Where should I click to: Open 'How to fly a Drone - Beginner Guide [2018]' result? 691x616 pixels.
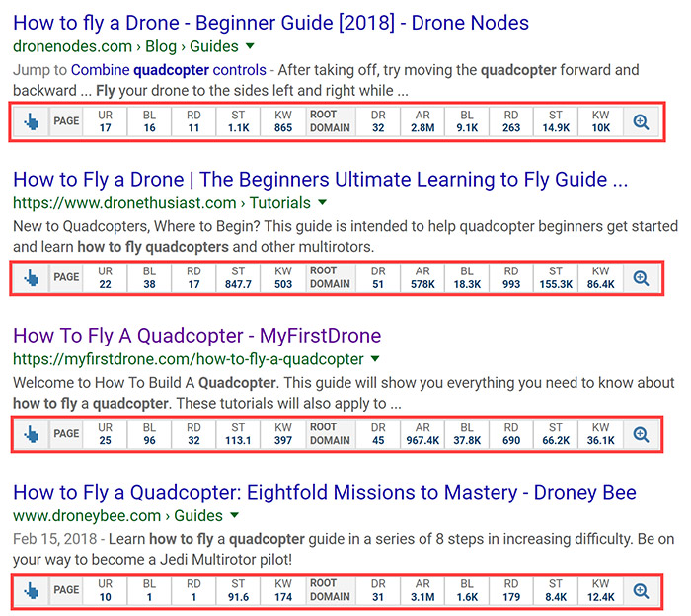point(270,23)
